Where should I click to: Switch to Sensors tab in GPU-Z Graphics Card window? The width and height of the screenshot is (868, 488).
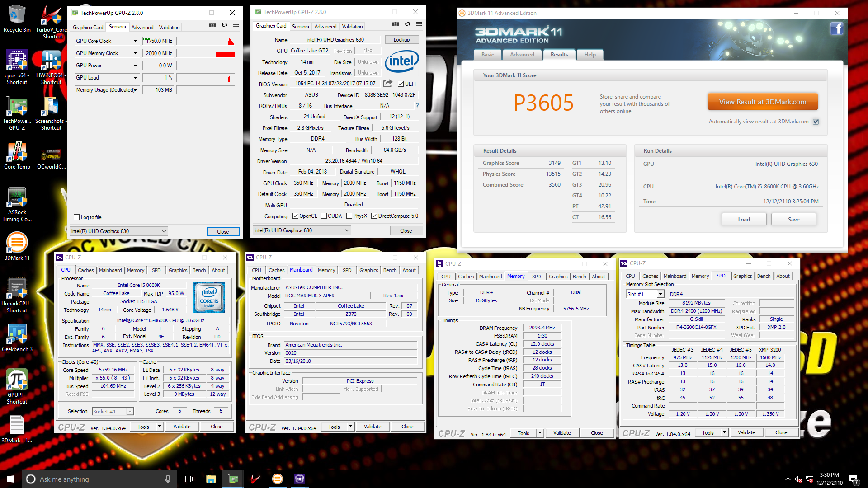pyautogui.click(x=300, y=27)
